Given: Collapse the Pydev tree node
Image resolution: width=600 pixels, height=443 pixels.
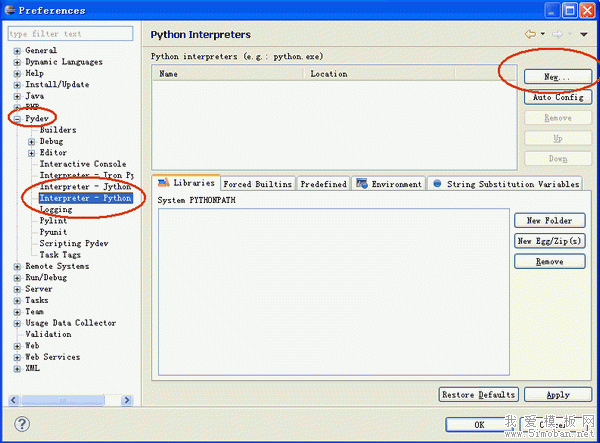Looking at the screenshot, I should pos(17,118).
